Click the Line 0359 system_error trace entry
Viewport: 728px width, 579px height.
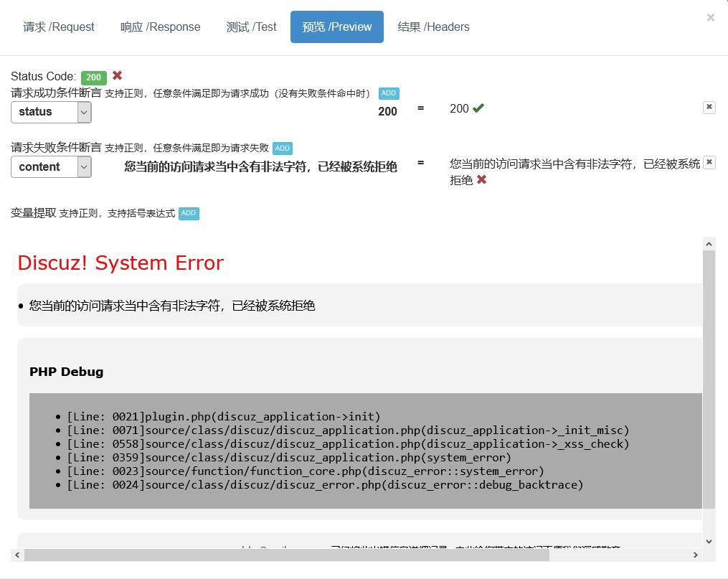289,458
